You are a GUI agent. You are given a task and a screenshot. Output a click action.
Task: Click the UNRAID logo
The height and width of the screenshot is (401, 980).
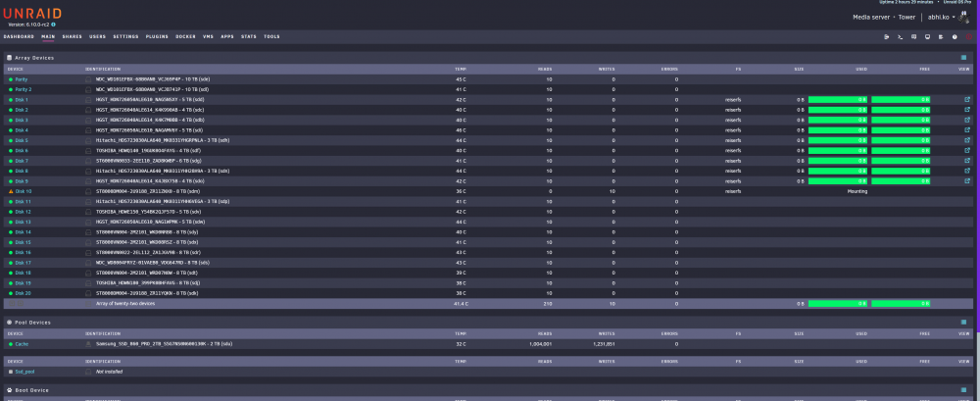[x=31, y=12]
